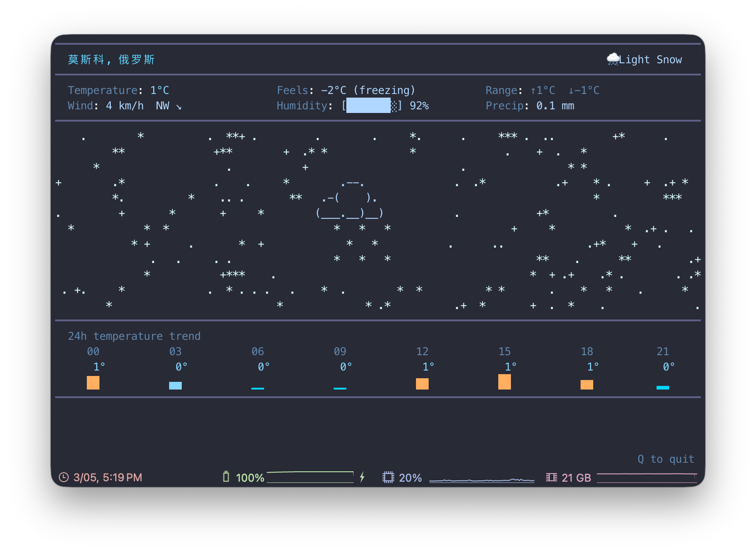
Task: Click the '21' hour label
Action: click(x=663, y=352)
